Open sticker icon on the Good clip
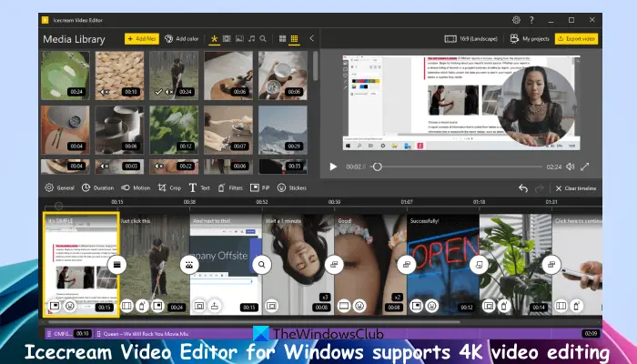Image resolution: width=637 pixels, height=364 pixels. point(359,306)
